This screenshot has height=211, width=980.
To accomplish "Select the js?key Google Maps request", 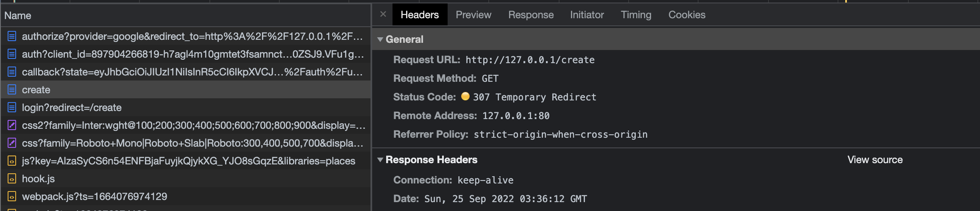I will (x=188, y=161).
